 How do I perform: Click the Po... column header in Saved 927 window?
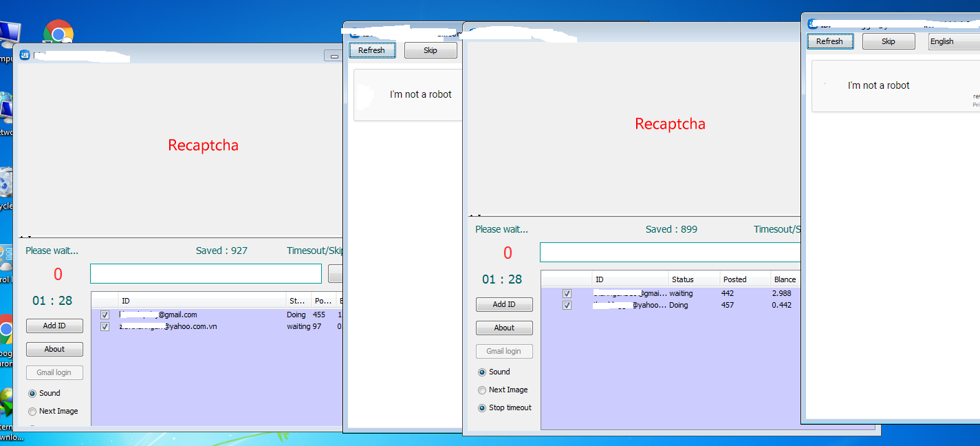(323, 301)
